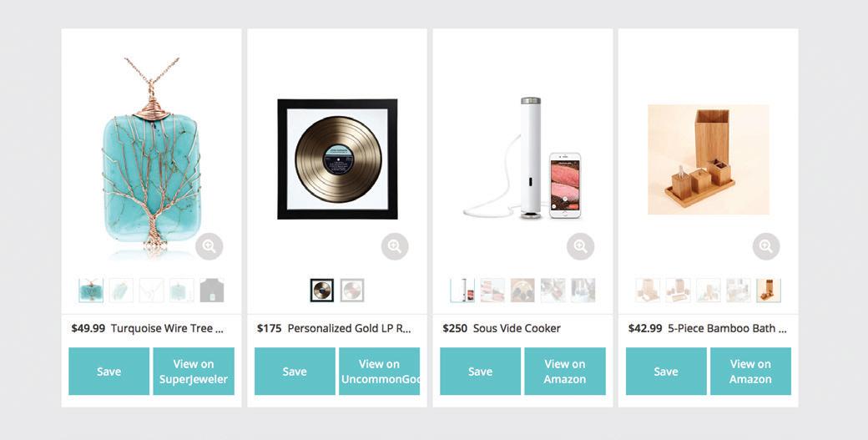View Sous Vide Cooker on Amazon
The width and height of the screenshot is (868, 440).
[565, 372]
